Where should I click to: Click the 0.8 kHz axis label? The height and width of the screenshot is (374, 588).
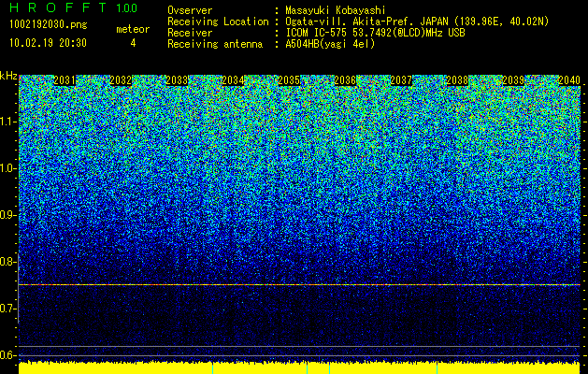coord(7,262)
